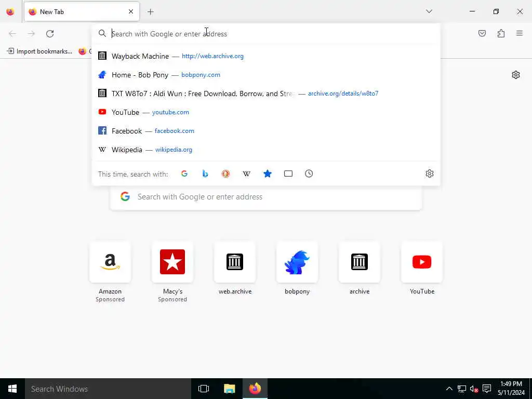
Task: Reload the current page
Action: pos(50,33)
